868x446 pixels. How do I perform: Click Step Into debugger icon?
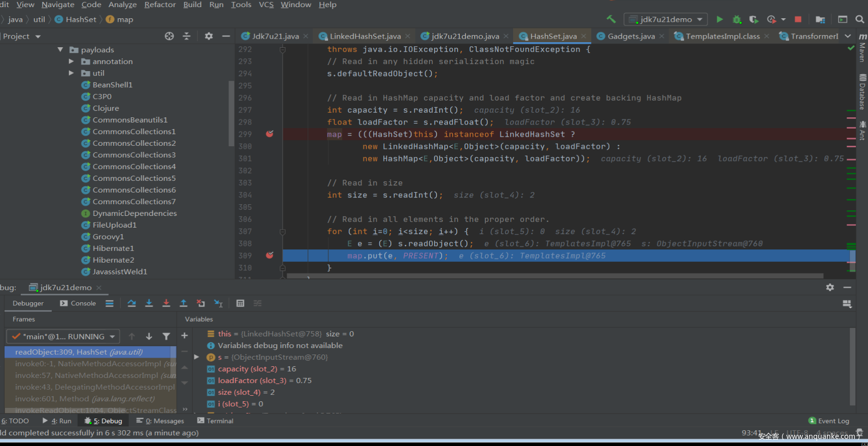click(x=149, y=303)
